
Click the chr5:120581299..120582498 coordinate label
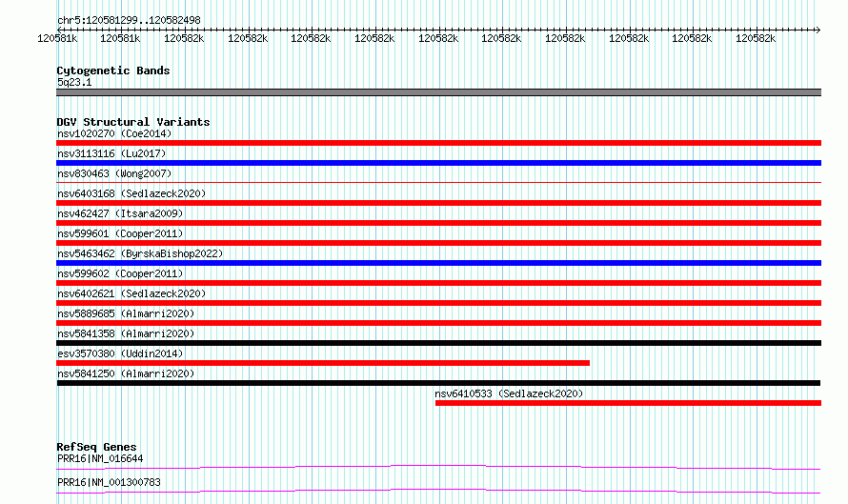coord(129,20)
